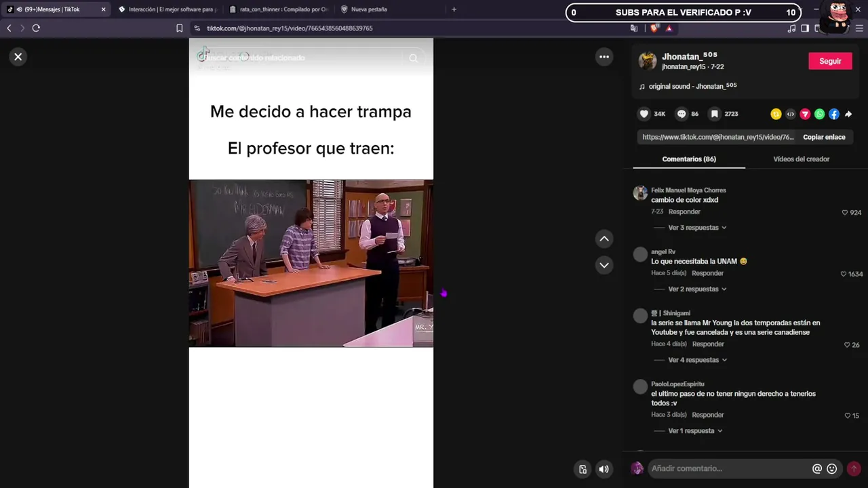Viewport: 868px width, 488px height.
Task: Open comments via speech bubble icon
Action: (x=682, y=114)
